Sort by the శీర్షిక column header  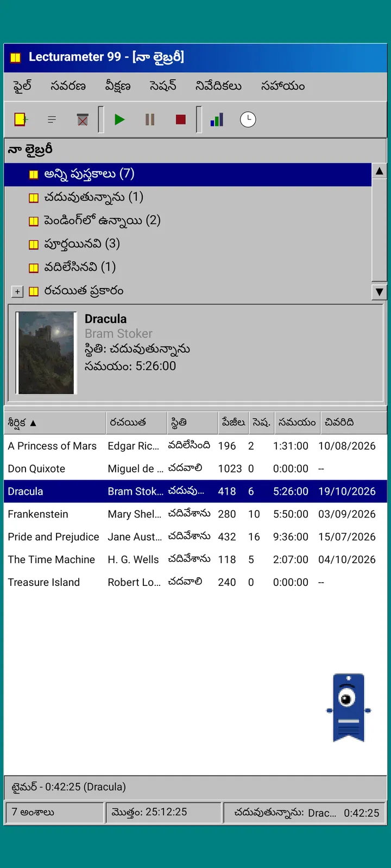(55, 423)
